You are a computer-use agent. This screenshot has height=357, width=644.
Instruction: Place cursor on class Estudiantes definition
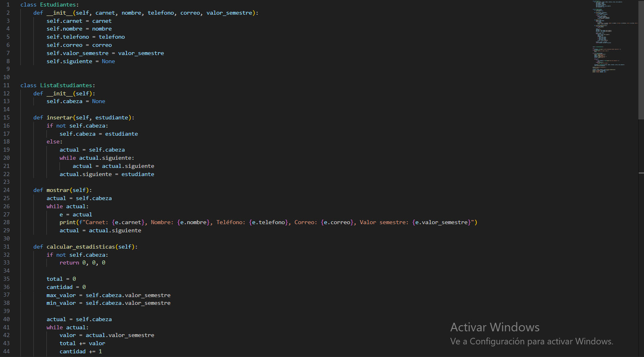point(50,4)
